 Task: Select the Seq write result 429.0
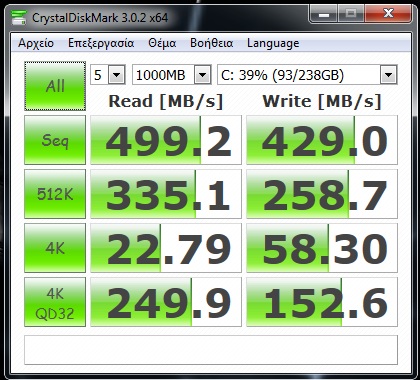point(322,140)
